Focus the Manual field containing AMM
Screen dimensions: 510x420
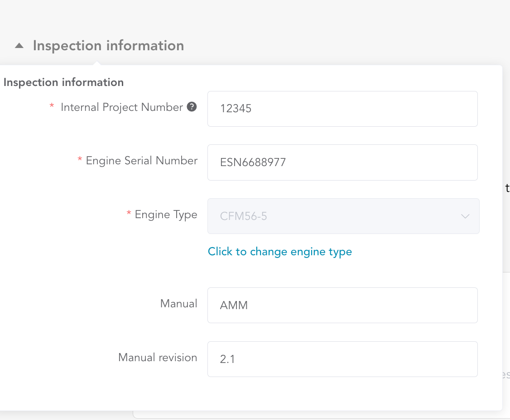342,305
